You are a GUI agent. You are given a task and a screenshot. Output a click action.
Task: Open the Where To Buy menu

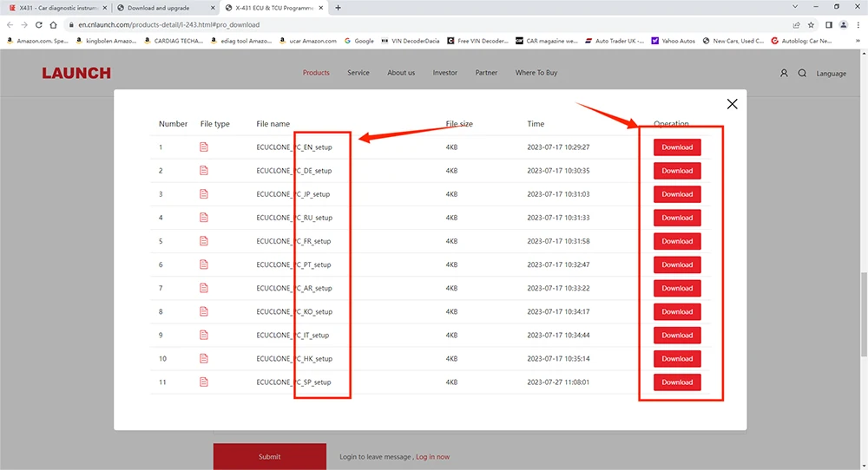coord(536,73)
